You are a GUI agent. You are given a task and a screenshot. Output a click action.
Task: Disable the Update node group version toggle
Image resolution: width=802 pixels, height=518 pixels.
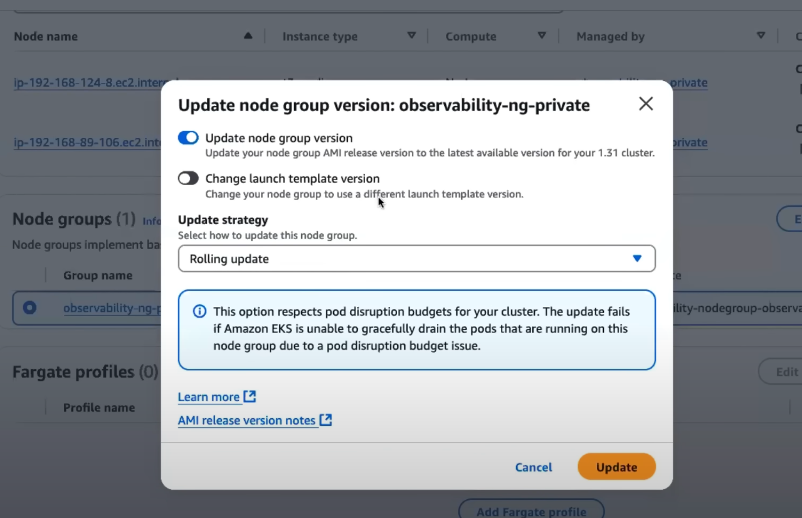(x=188, y=138)
